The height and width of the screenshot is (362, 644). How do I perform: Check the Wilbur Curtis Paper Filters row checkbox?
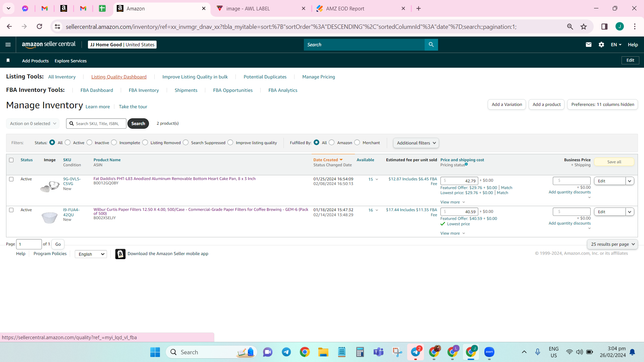coord(11,210)
